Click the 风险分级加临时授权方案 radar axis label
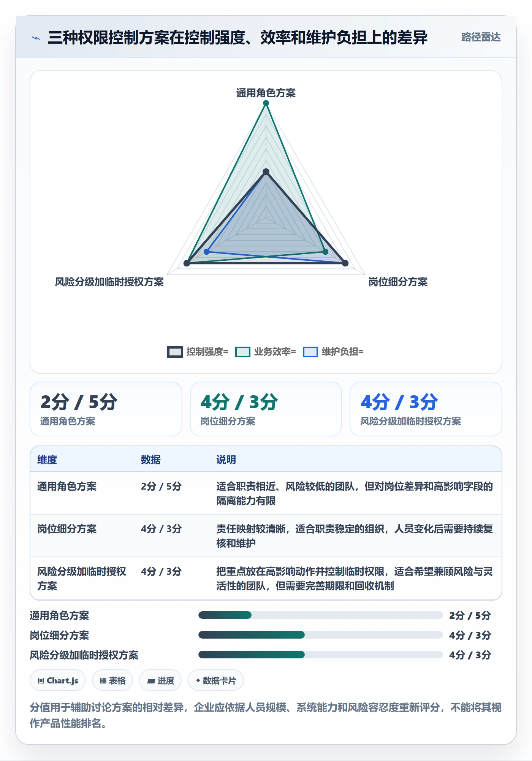The image size is (532, 761). tap(109, 282)
